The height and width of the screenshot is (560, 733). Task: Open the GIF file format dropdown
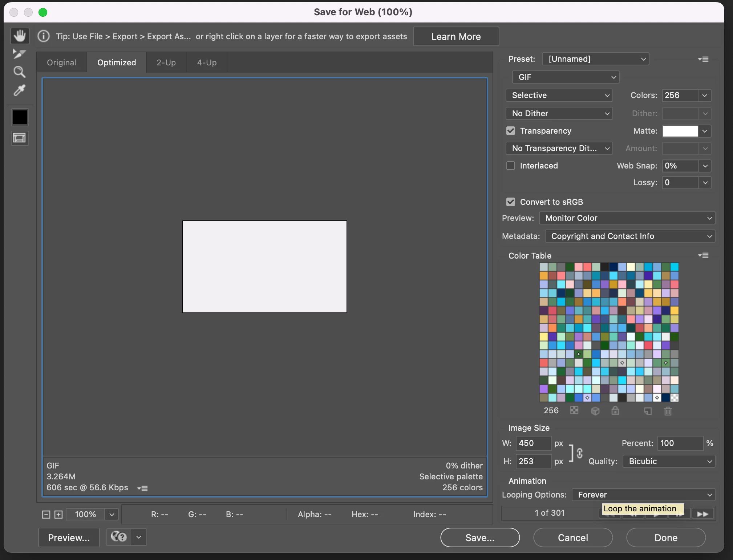[566, 77]
